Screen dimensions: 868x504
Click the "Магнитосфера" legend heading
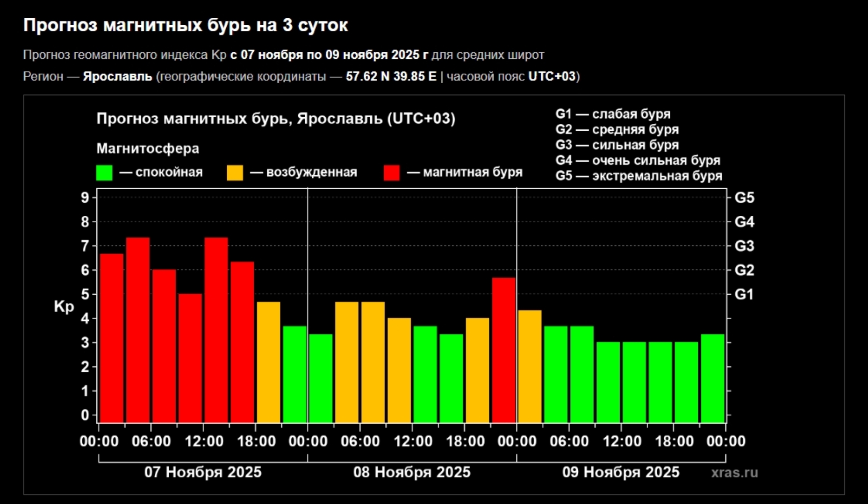pos(148,149)
